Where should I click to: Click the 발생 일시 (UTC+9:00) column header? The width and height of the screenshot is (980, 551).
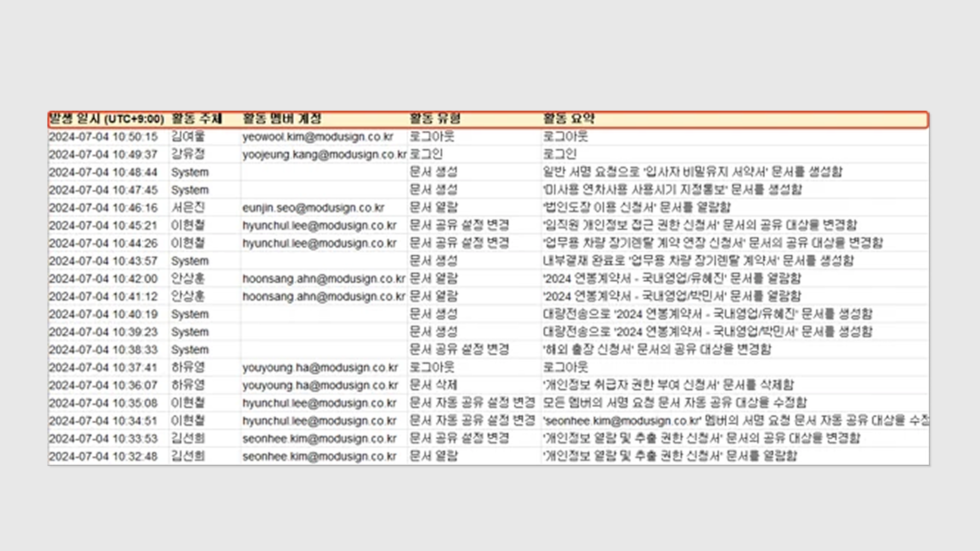pos(106,119)
